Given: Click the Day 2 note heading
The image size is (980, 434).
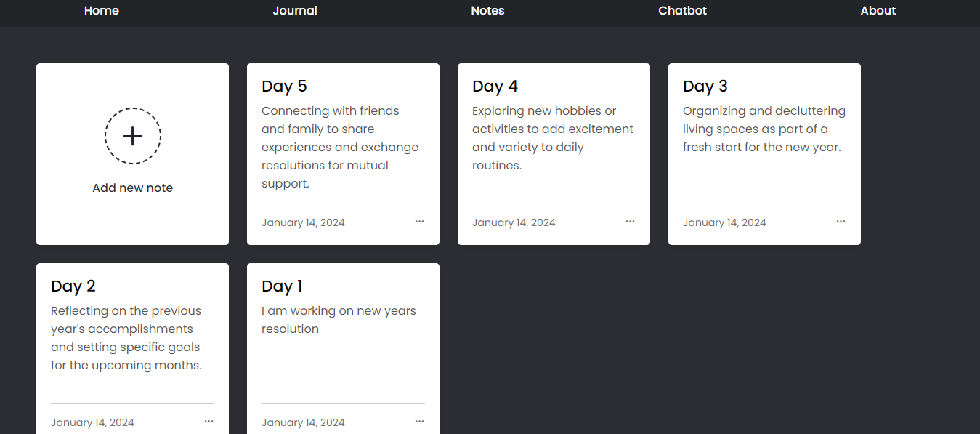Looking at the screenshot, I should [73, 286].
